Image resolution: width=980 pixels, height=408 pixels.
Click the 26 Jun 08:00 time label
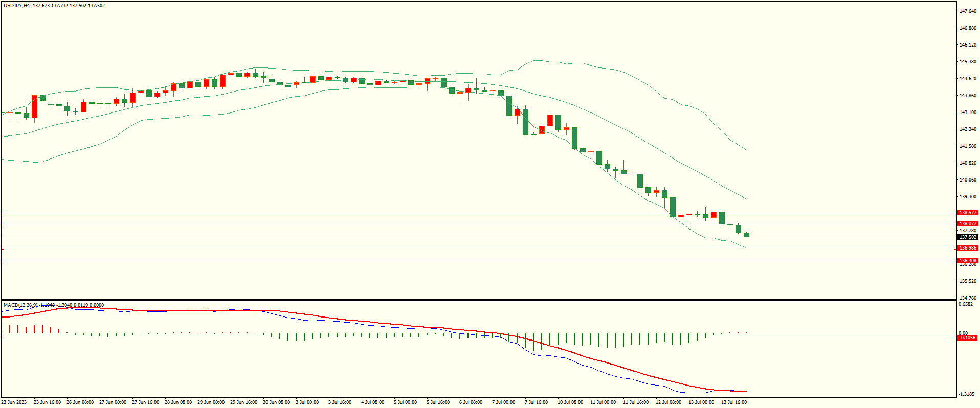point(80,402)
